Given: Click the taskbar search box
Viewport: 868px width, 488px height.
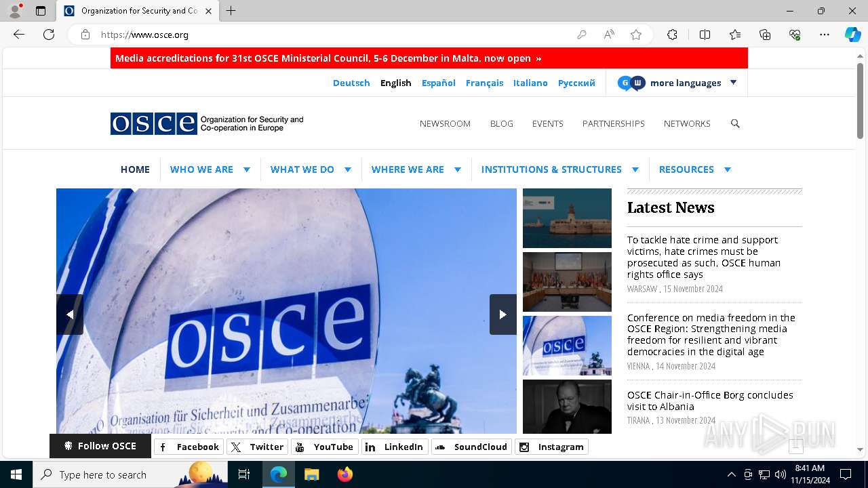Looking at the screenshot, I should coord(130,474).
